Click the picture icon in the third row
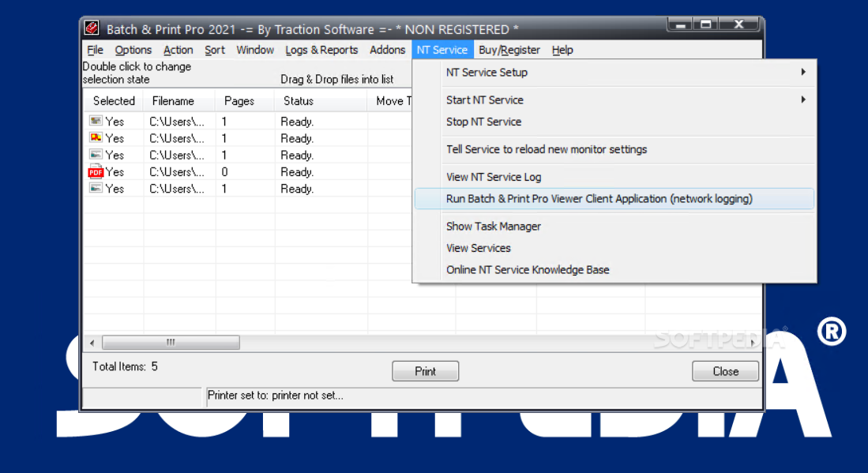The image size is (868, 473). (96, 154)
